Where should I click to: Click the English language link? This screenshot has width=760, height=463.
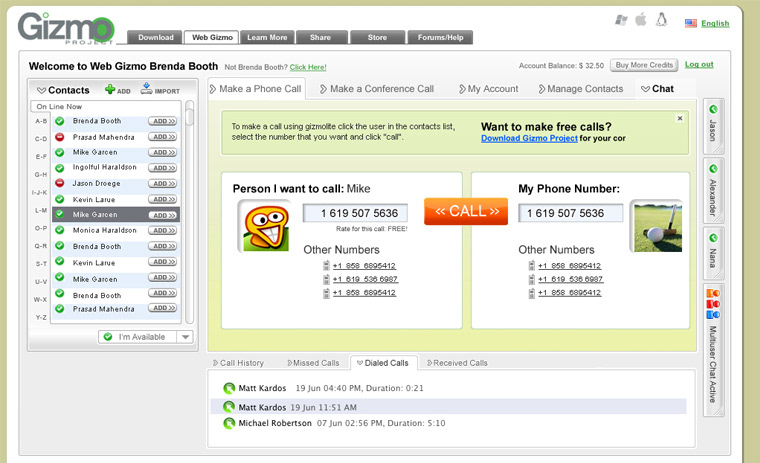pyautogui.click(x=715, y=23)
